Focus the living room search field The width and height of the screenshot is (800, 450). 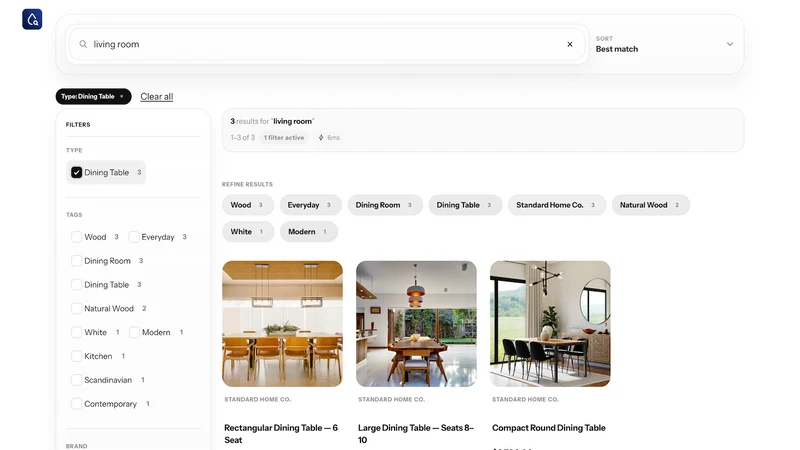(x=327, y=44)
